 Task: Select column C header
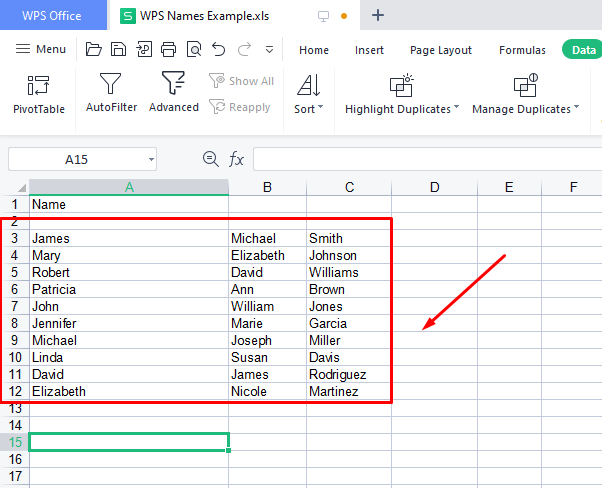click(x=349, y=187)
